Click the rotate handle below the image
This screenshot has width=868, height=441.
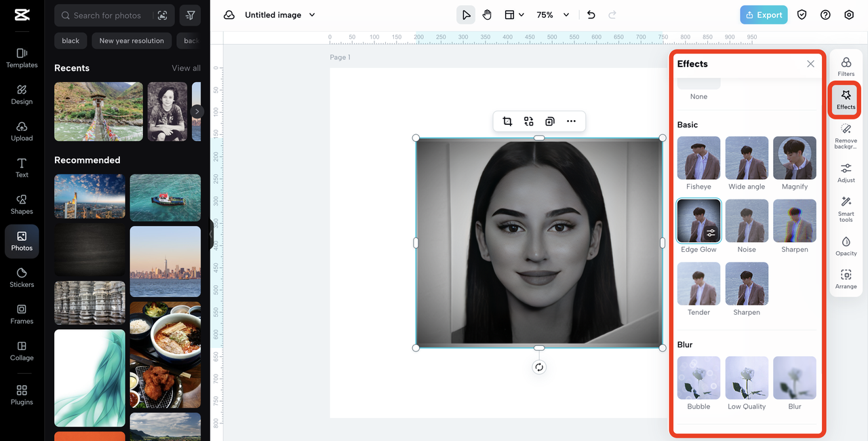(x=539, y=367)
